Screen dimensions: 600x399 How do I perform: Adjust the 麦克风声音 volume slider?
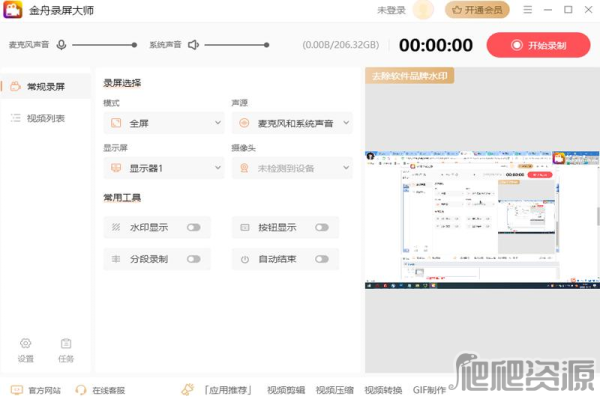click(104, 45)
